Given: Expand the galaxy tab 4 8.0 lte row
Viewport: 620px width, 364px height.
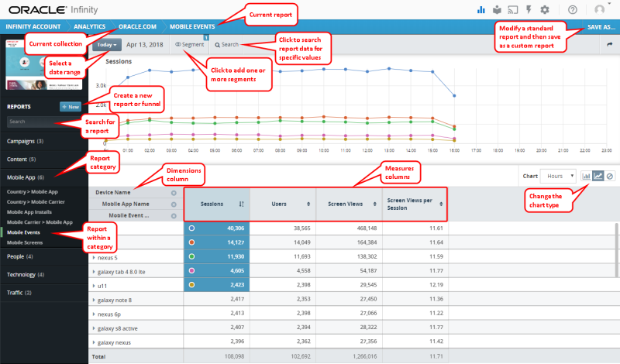Looking at the screenshot, I should tap(94, 272).
